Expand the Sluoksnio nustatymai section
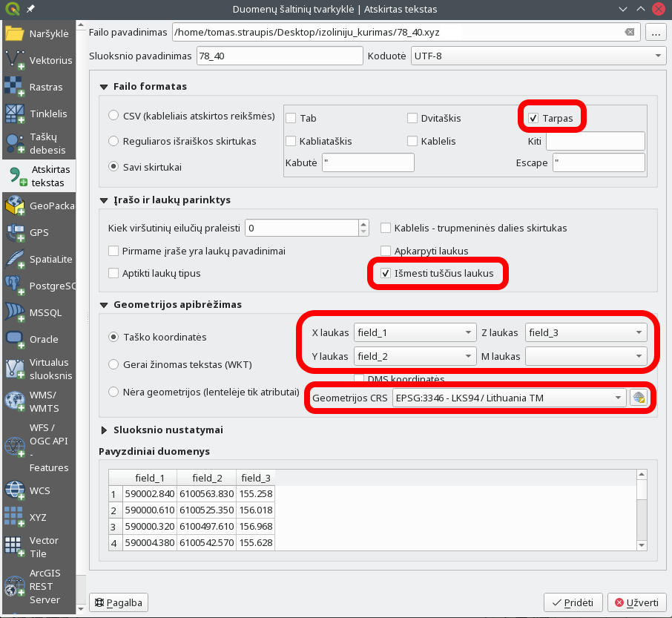The height and width of the screenshot is (618, 672). point(104,430)
